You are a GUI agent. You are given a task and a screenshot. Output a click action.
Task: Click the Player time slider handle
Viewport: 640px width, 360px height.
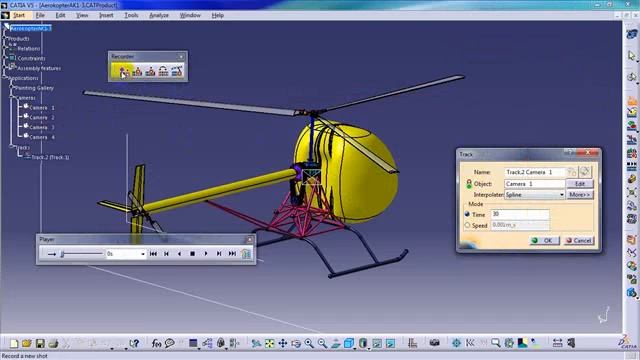coord(62,254)
